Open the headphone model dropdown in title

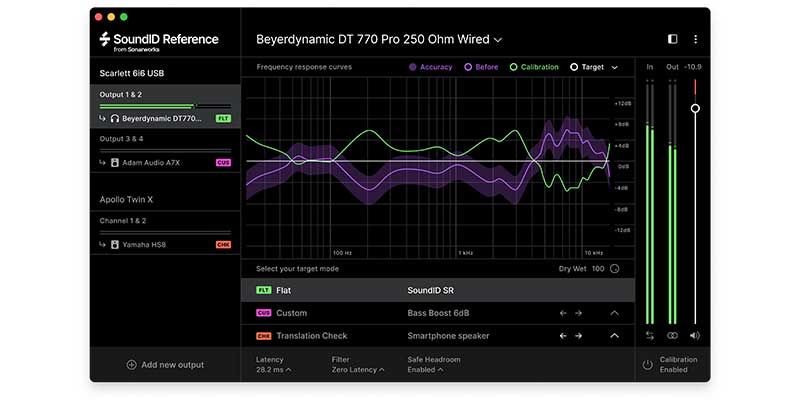(379, 39)
